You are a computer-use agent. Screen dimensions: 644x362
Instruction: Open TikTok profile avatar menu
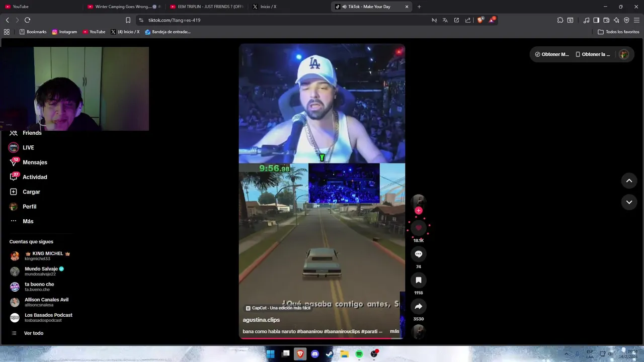[x=624, y=54]
